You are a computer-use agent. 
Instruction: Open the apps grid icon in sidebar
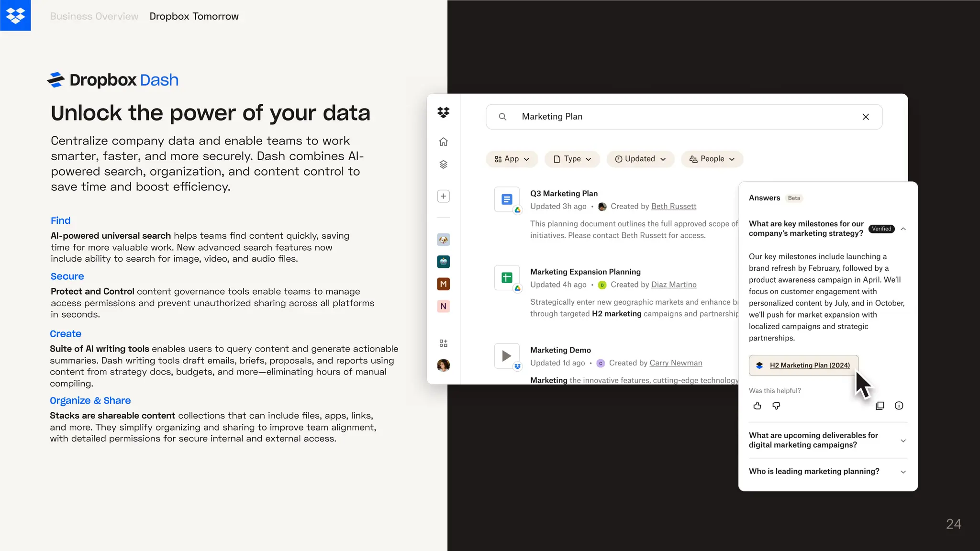point(444,343)
